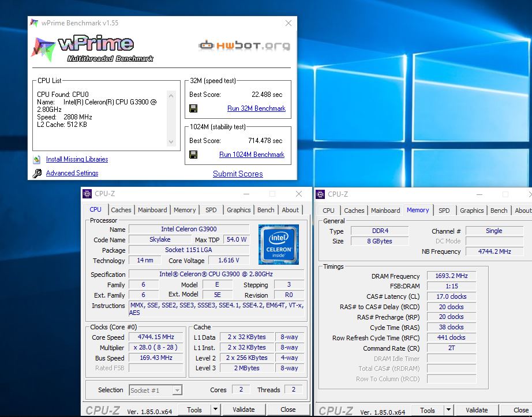Click the wPrime logo graphic
Image resolution: width=532 pixels, height=417 pixels.
click(93, 48)
